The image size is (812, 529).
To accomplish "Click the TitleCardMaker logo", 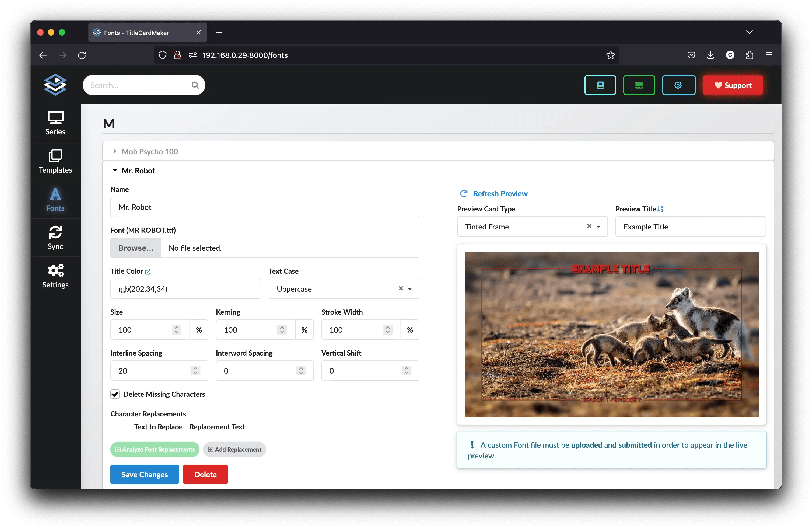I will coord(55,85).
